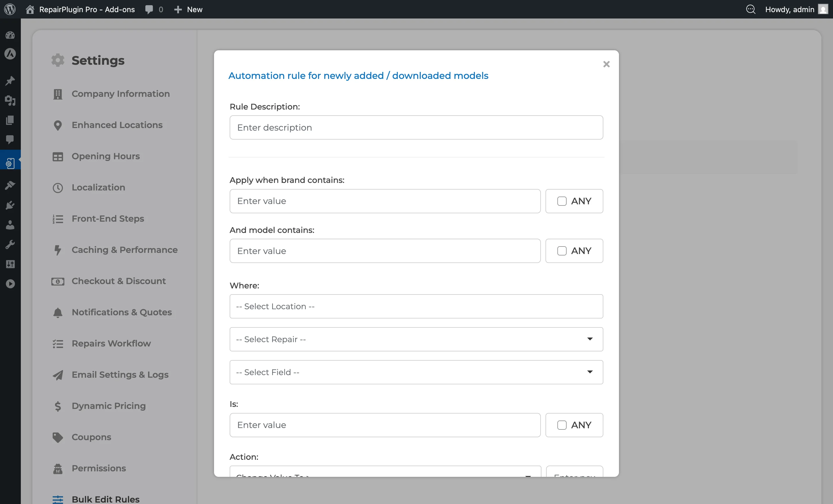Expand the Select Field dropdown
The height and width of the screenshot is (504, 833).
click(415, 372)
